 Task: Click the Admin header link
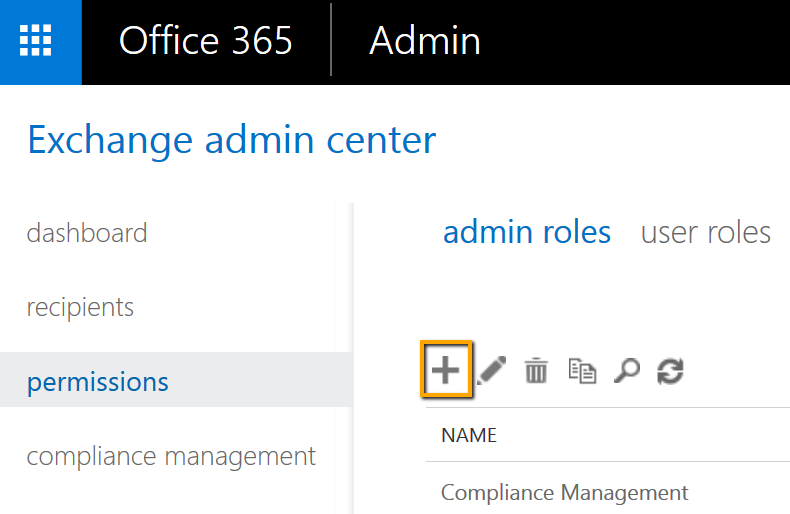tap(425, 40)
